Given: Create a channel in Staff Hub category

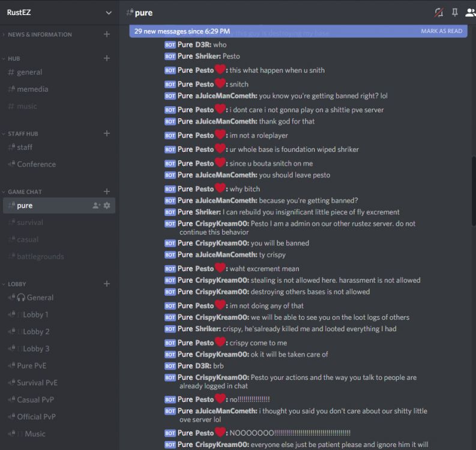Looking at the screenshot, I should 107,134.
